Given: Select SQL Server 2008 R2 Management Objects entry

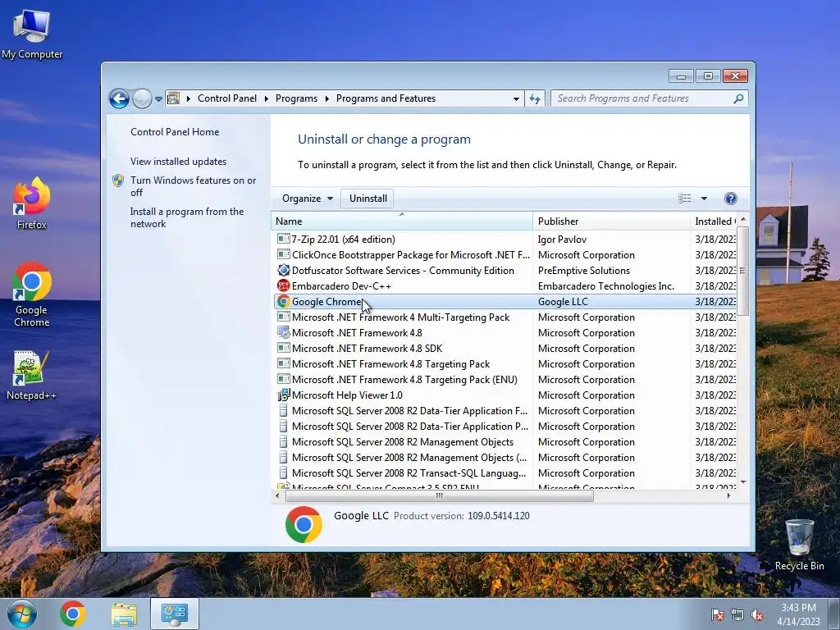Looking at the screenshot, I should pyautogui.click(x=402, y=442).
